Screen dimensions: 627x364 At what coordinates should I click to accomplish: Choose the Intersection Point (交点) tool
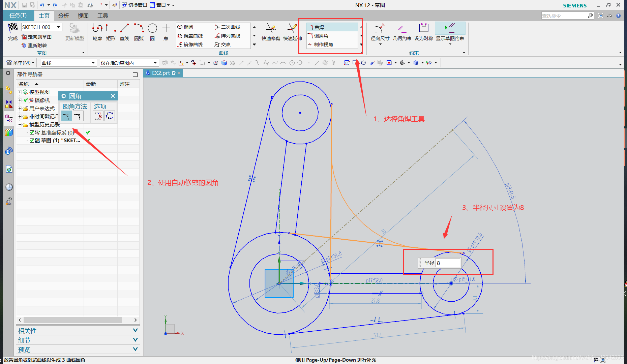click(223, 44)
